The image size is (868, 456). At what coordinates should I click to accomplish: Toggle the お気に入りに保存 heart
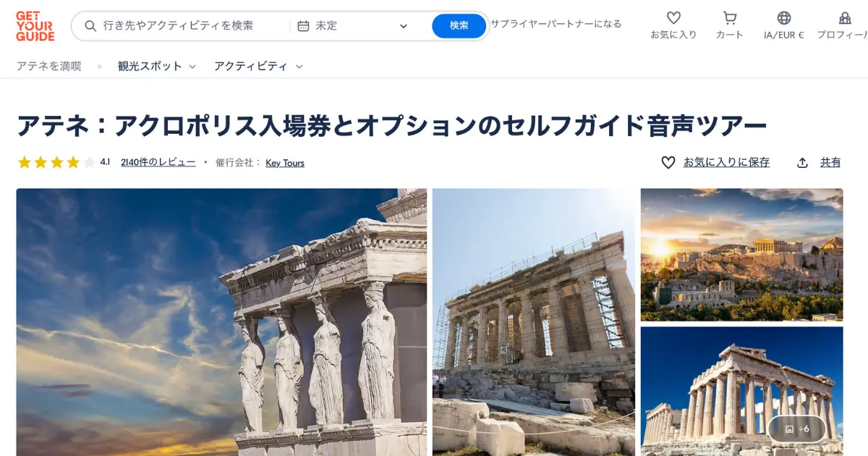pos(668,163)
